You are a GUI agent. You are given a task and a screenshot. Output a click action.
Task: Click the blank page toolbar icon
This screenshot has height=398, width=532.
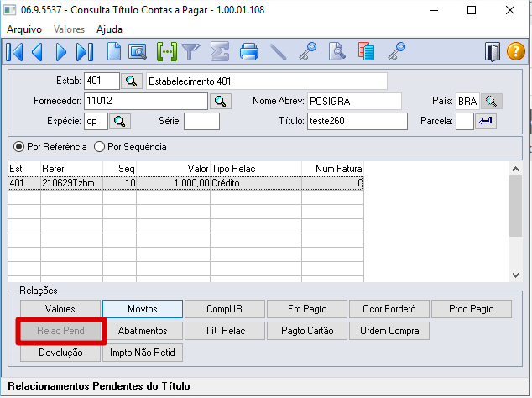(x=113, y=51)
